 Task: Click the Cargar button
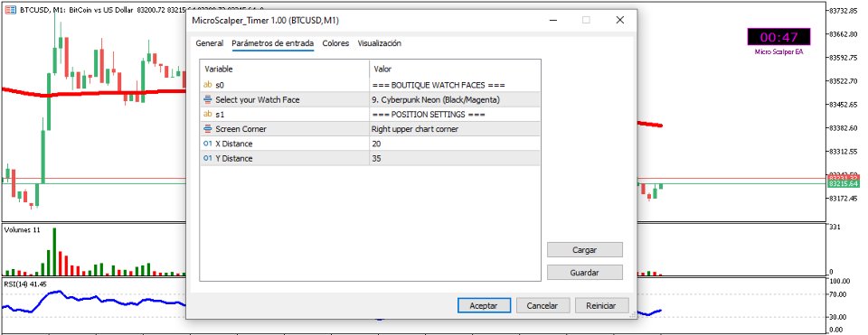click(x=585, y=250)
